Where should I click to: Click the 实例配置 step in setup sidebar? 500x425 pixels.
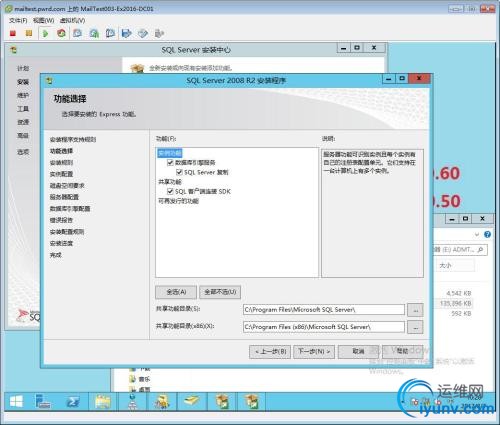[61, 174]
